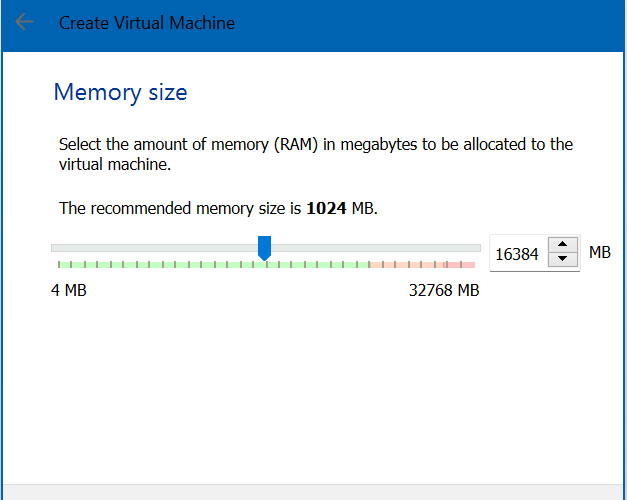This screenshot has width=627, height=500.
Task: Decrease memory with the spinbox down arrow
Action: point(565,261)
